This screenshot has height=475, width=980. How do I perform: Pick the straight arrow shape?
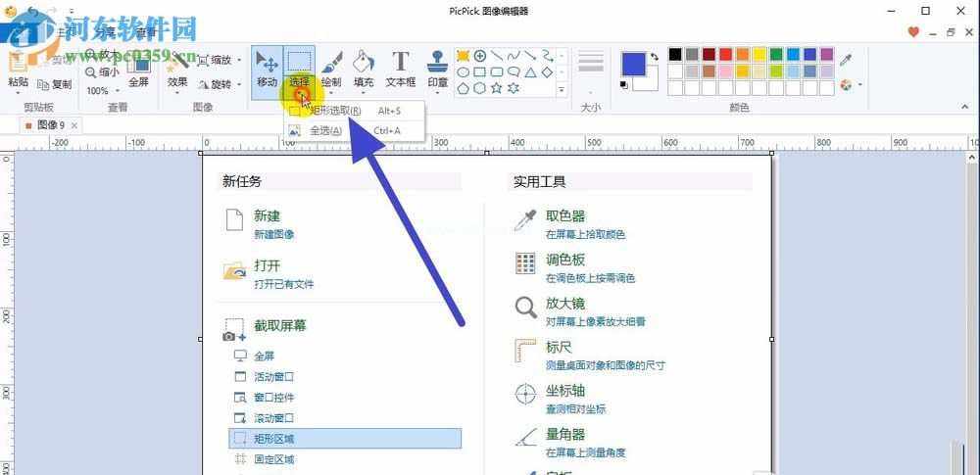(530, 56)
